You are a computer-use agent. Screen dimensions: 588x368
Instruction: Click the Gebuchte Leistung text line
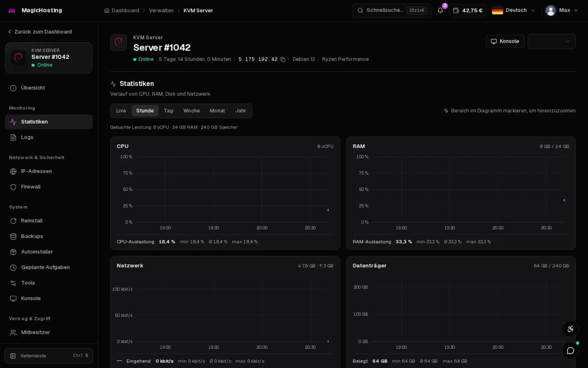click(x=174, y=127)
